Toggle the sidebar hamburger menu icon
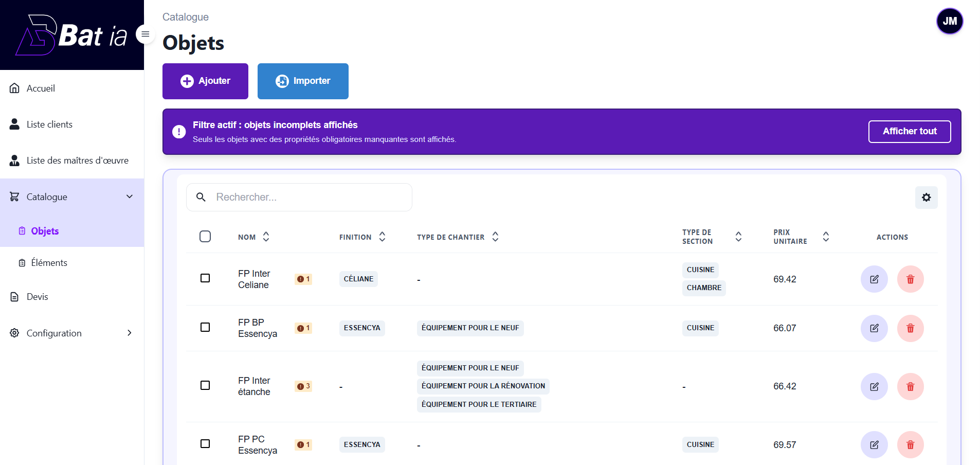 coord(146,34)
